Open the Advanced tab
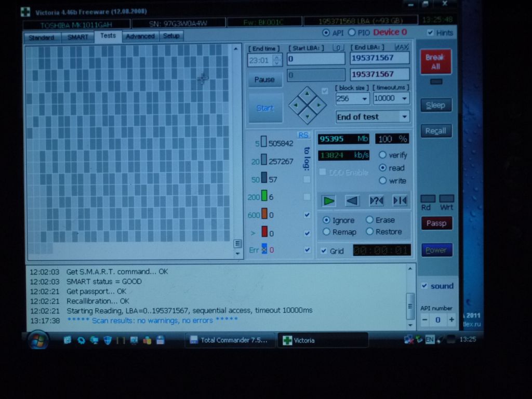The width and height of the screenshot is (532, 399). [x=140, y=36]
